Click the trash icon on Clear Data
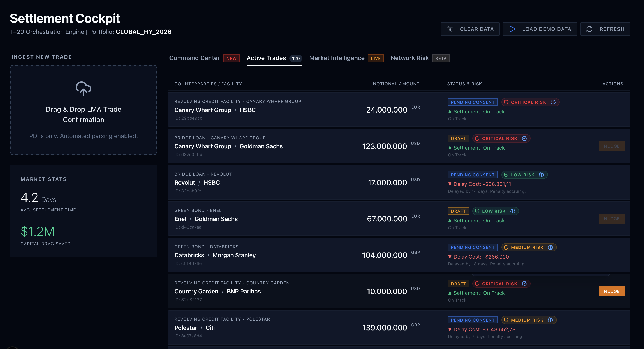The image size is (644, 349). point(450,29)
